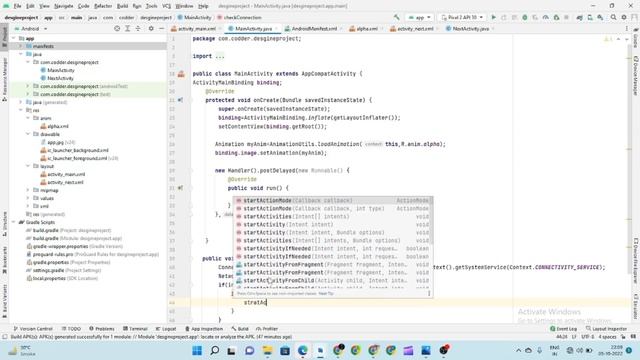Open the SDK Manager toolbar icon
640x360 pixels.
point(600,18)
